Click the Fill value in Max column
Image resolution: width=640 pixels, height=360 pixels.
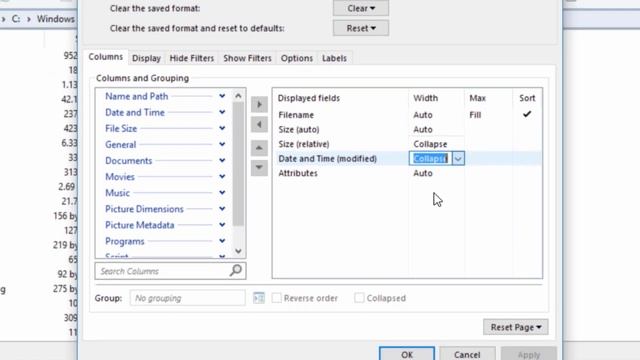(475, 115)
